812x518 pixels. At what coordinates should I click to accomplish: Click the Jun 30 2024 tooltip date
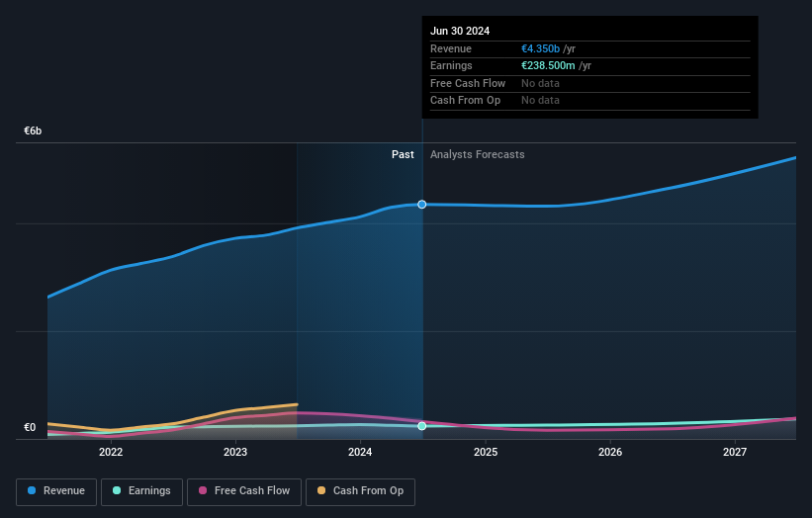point(460,31)
